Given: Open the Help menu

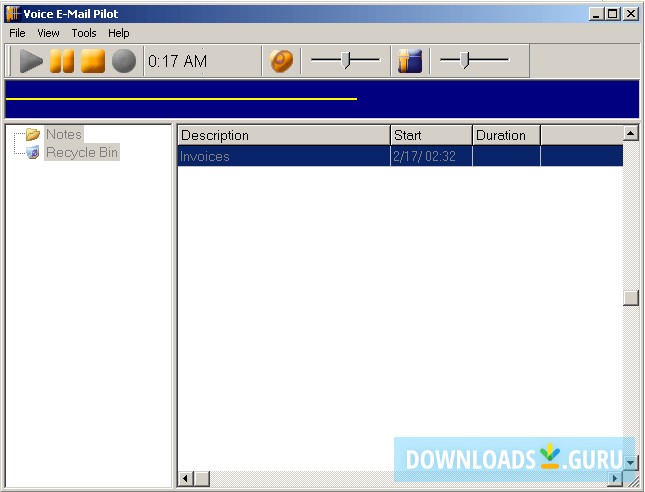Looking at the screenshot, I should tap(118, 33).
